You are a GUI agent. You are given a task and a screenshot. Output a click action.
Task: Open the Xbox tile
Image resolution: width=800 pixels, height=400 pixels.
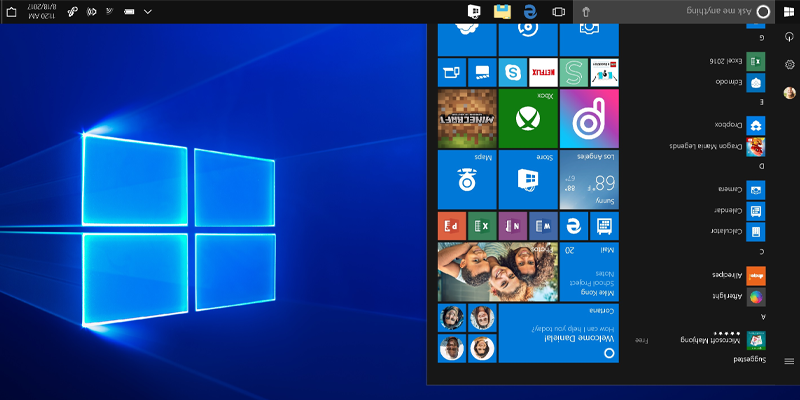click(528, 118)
